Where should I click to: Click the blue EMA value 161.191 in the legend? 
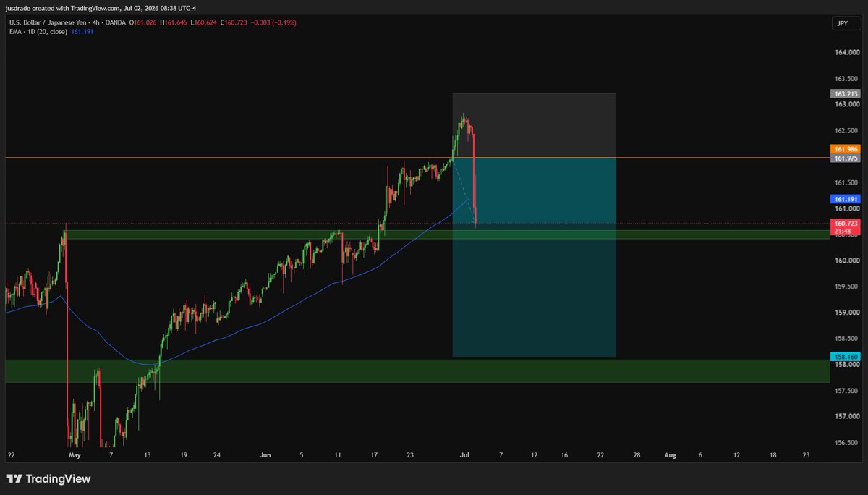(x=82, y=32)
